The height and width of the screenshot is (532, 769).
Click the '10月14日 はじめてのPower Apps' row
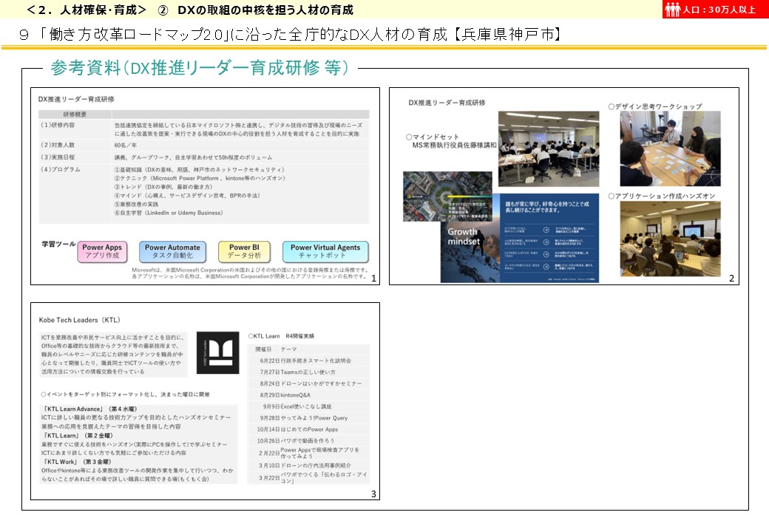[309, 429]
